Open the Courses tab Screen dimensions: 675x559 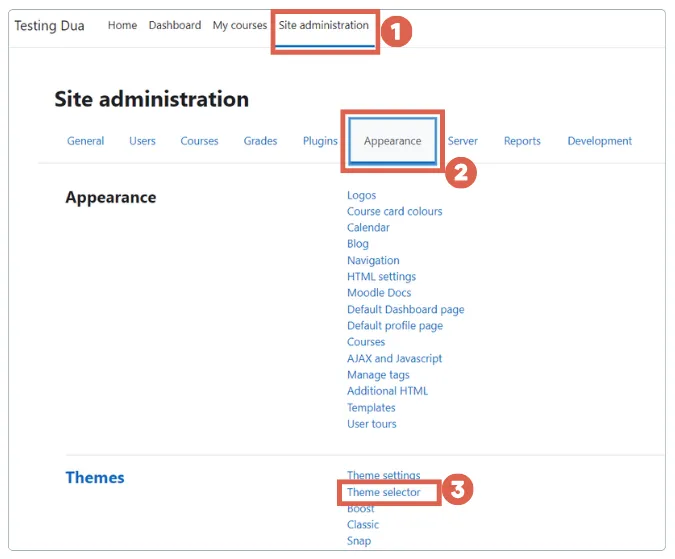pos(199,141)
